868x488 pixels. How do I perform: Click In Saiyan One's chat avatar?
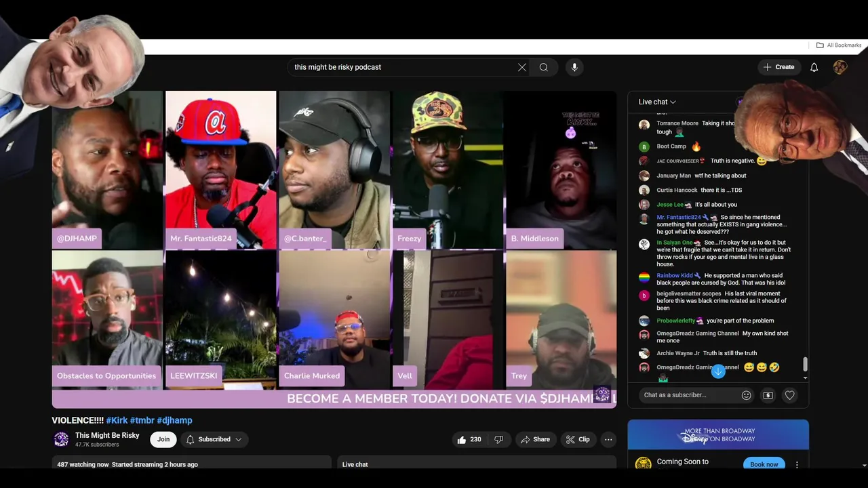644,244
